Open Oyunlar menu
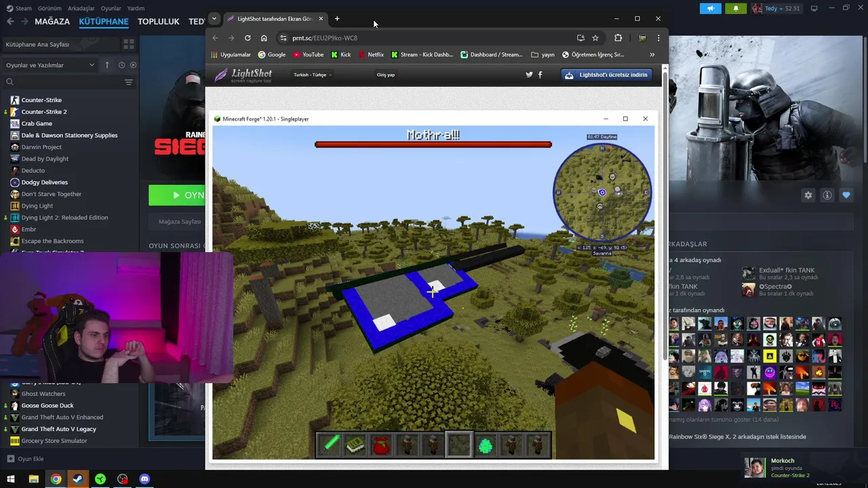 click(111, 8)
